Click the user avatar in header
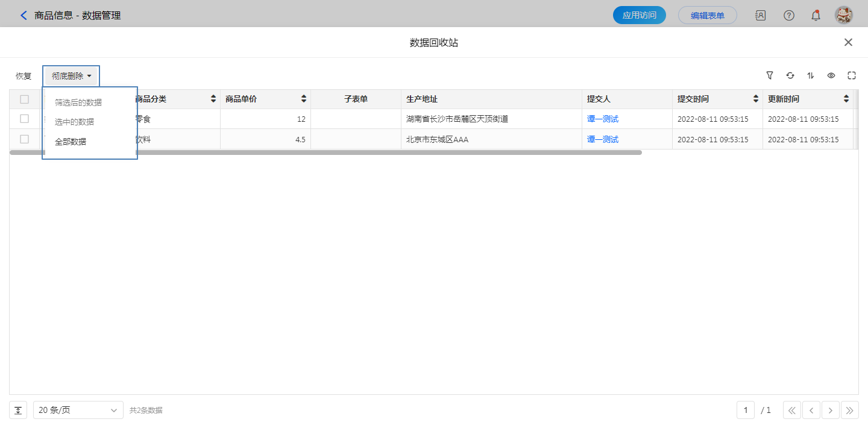Image resolution: width=868 pixels, height=422 pixels. (843, 16)
